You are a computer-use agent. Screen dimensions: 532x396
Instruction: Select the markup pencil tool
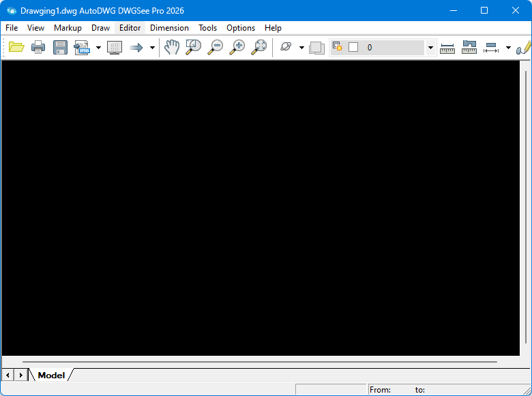click(x=524, y=47)
